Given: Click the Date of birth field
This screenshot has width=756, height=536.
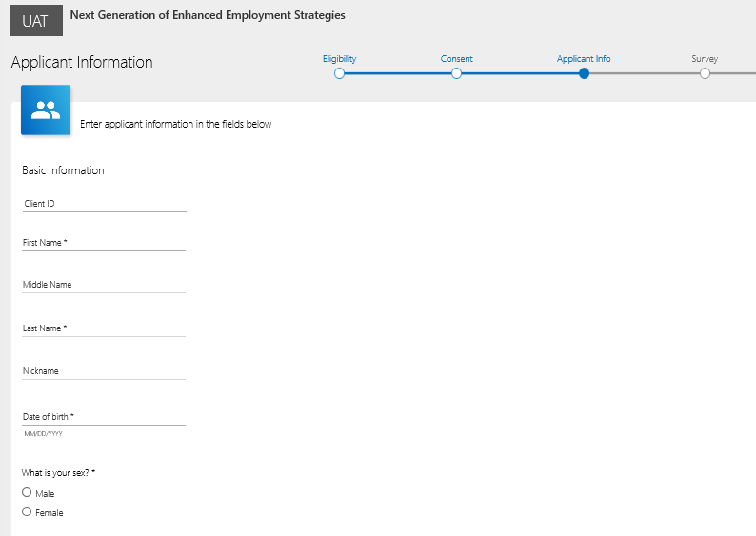Looking at the screenshot, I should (104, 417).
